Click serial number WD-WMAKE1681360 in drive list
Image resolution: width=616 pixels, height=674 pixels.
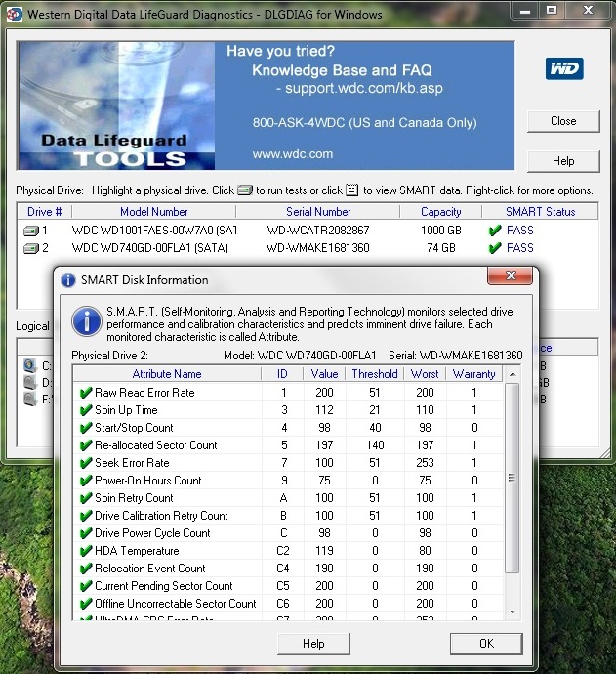click(318, 248)
